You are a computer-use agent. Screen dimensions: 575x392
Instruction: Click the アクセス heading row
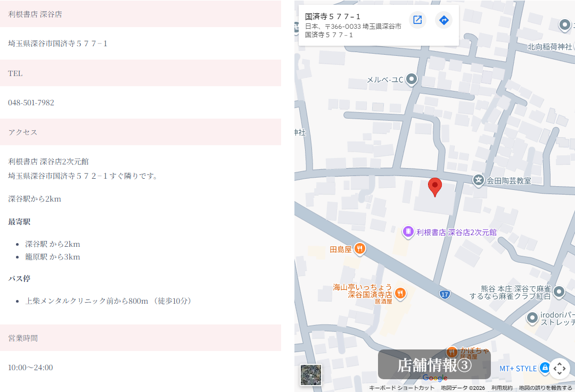coord(141,132)
